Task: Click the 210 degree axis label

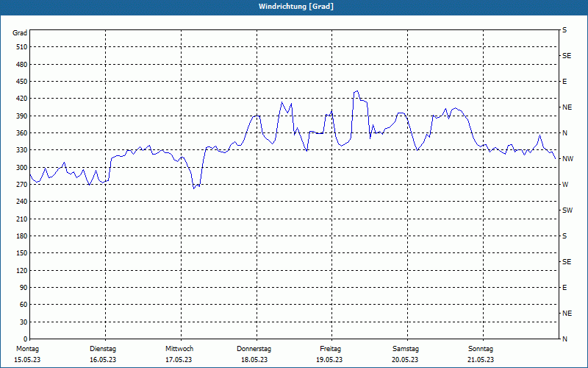Action: point(22,219)
